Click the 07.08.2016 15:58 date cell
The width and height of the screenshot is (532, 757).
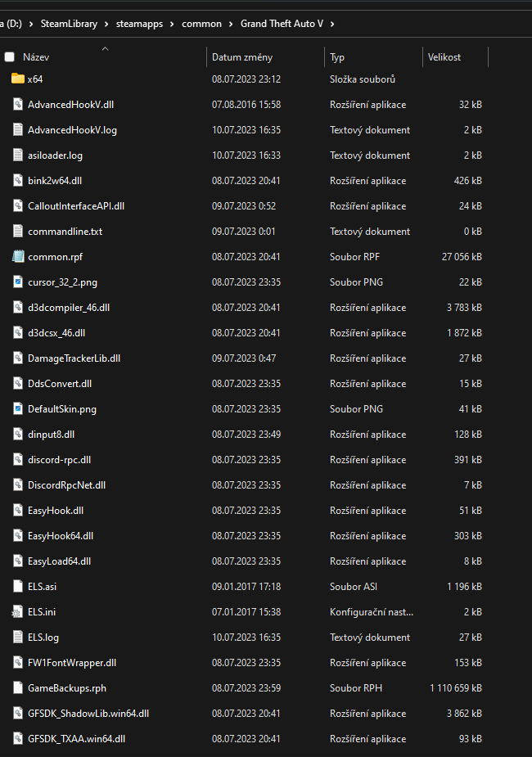point(246,104)
